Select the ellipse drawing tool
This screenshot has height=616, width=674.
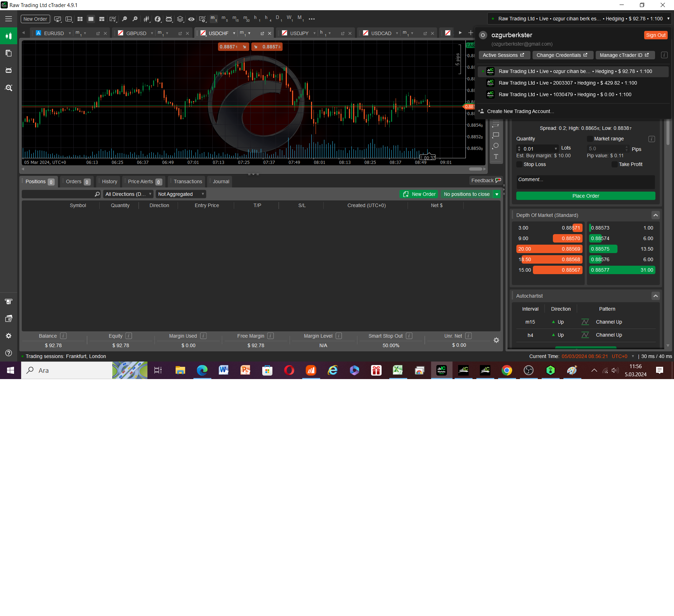point(496,146)
